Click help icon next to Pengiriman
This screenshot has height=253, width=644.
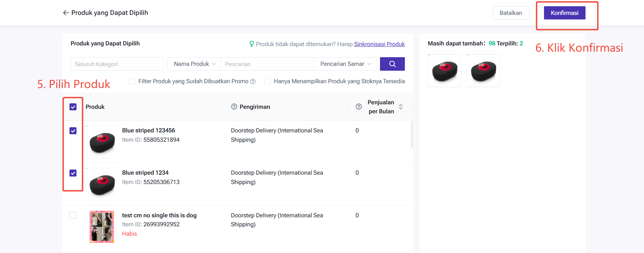234,107
